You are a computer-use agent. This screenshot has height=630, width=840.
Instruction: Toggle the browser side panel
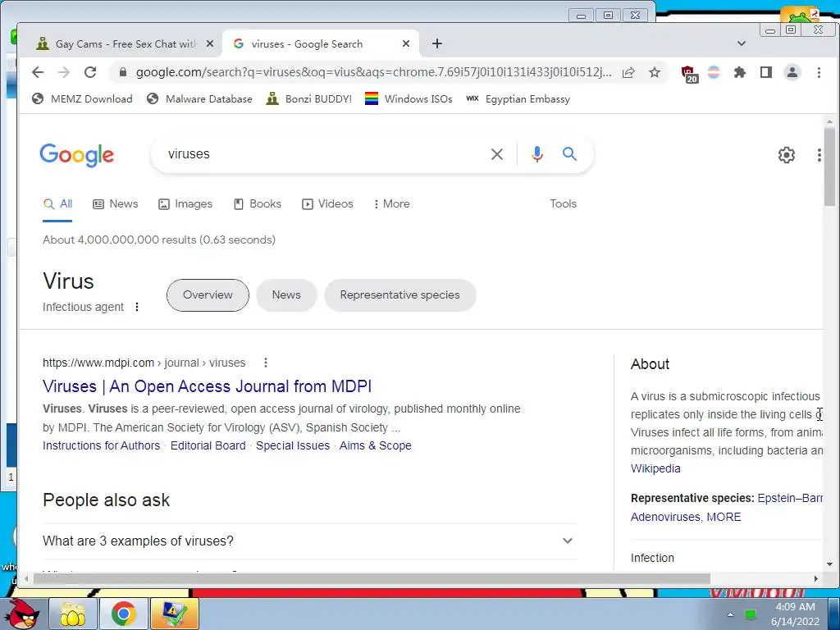766,72
